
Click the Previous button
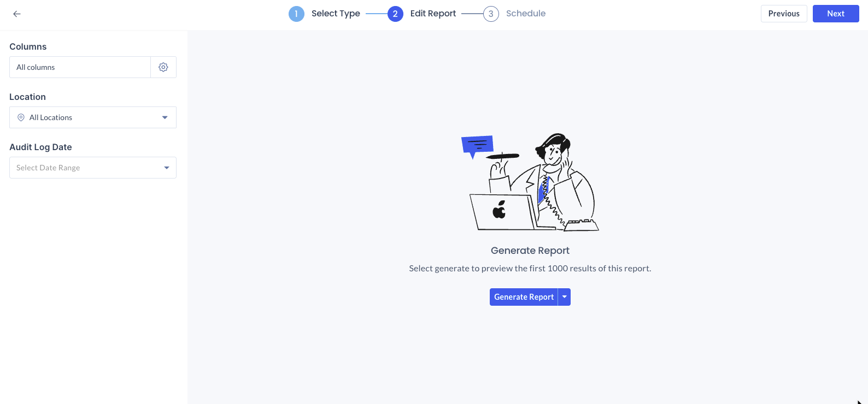784,14
